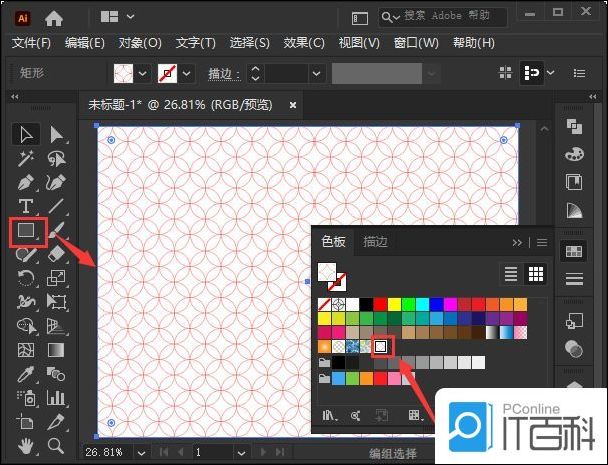Activate the Hand tool
608x465 pixels.
point(26,446)
